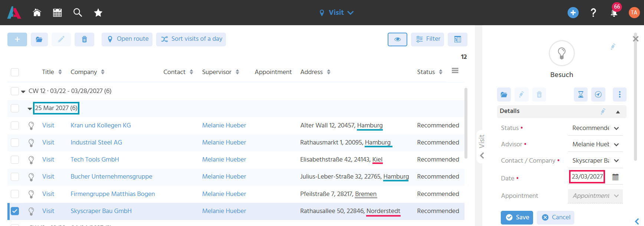644x226 pixels.
Task: Click the Date field 23/03/2027
Action: point(587,177)
